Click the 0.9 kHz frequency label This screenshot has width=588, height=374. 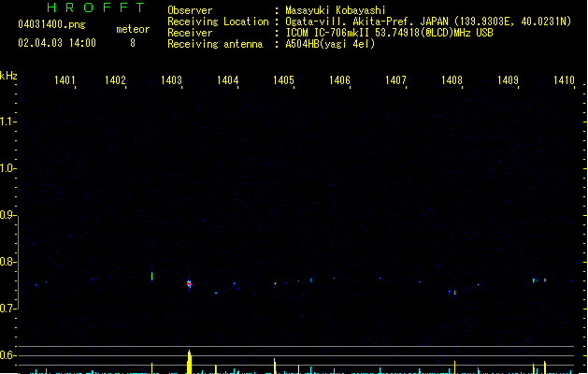click(7, 215)
